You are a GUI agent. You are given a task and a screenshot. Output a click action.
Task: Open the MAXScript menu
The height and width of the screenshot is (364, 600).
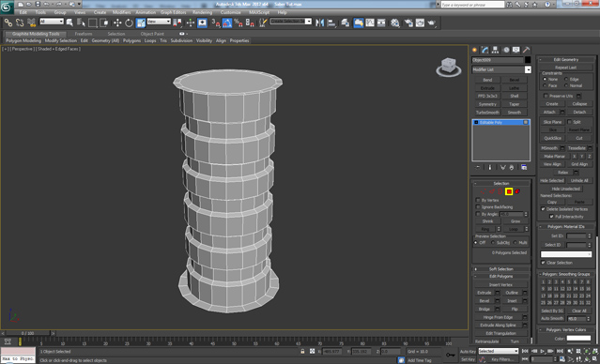pos(258,12)
